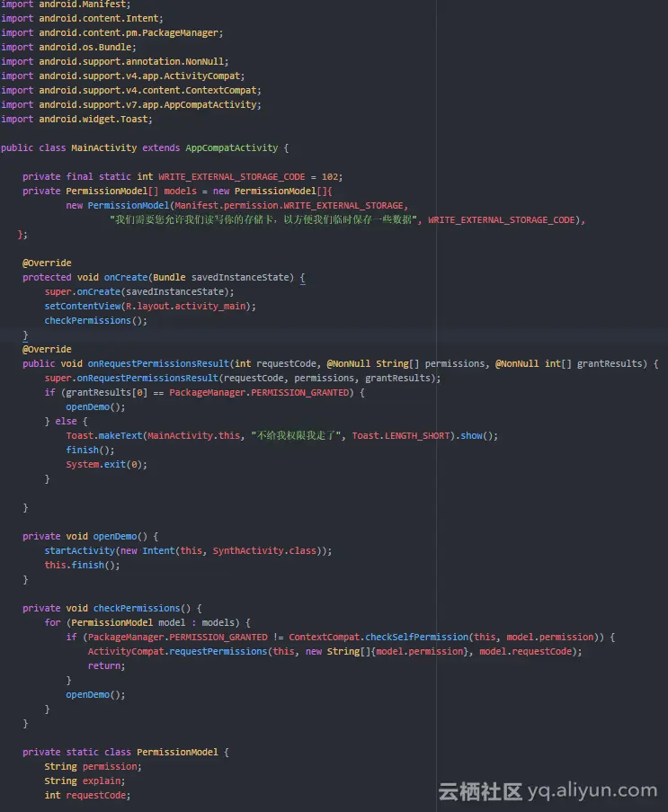The image size is (668, 812).
Task: Click the private PermissionModel[] models declaration
Action: pyautogui.click(x=177, y=192)
